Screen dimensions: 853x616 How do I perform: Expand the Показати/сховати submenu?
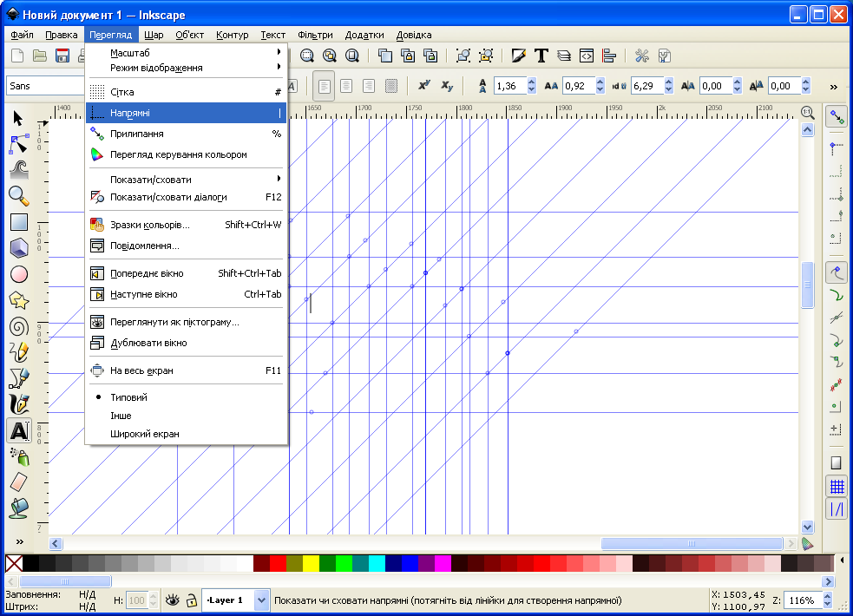point(186,180)
